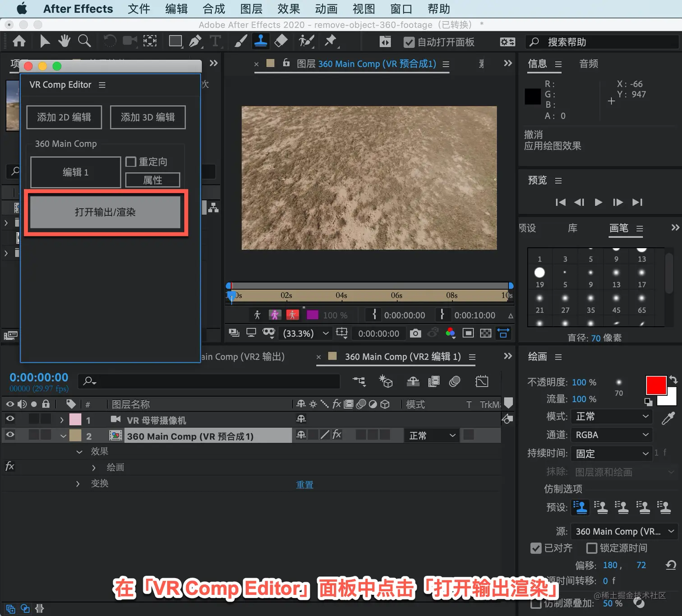The height and width of the screenshot is (616, 682).
Task: Click the 重置 link in timeline
Action: (x=304, y=485)
